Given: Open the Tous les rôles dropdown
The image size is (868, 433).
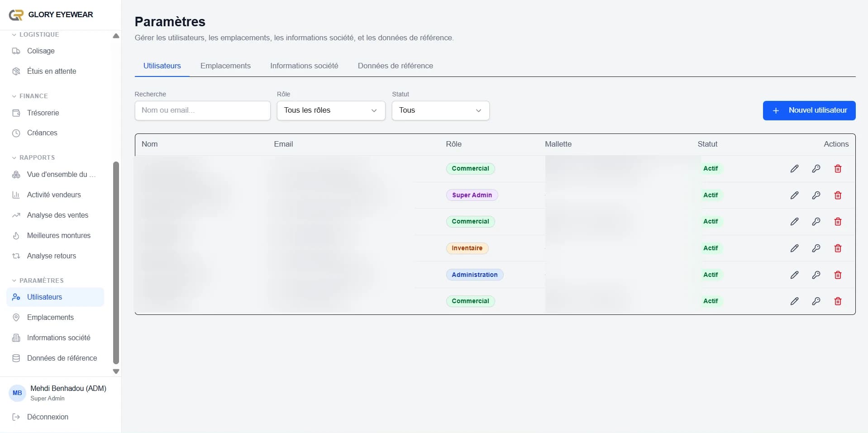Looking at the screenshot, I should click(x=331, y=110).
